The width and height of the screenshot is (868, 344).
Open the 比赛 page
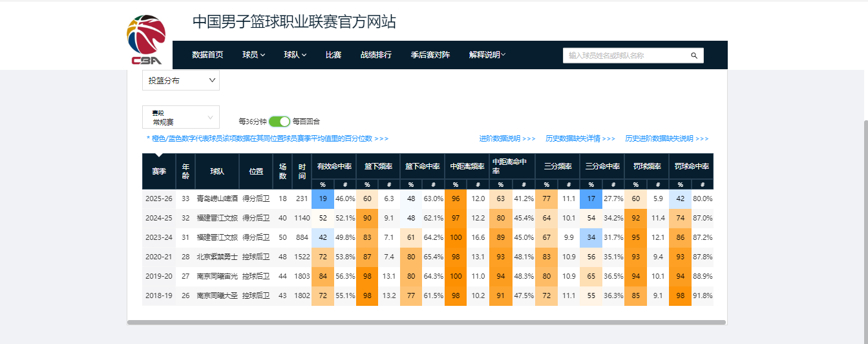click(333, 55)
